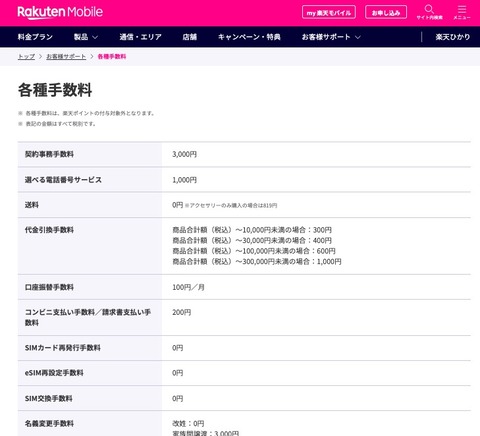Open the 料金プラン menu item
This screenshot has width=480, height=436.
tap(35, 37)
